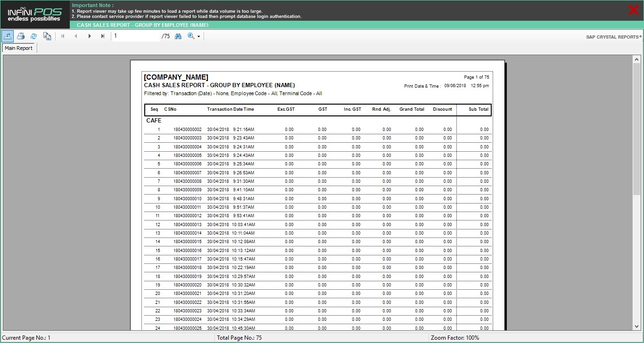
Task: Click the Inc. GST column header
Action: pyautogui.click(x=353, y=109)
